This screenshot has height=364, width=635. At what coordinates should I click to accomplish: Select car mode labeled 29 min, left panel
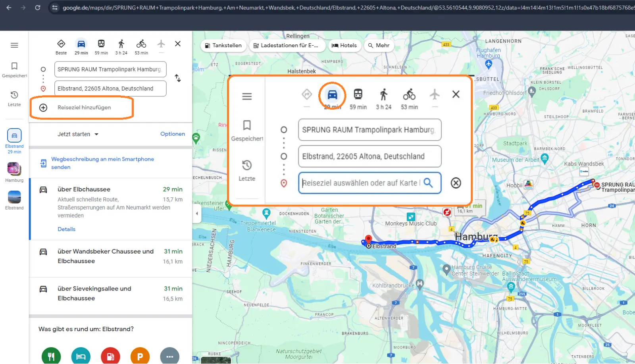tap(81, 47)
